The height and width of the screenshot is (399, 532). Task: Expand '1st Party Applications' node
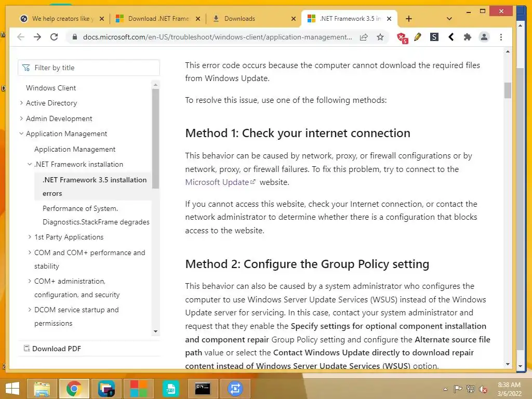coord(30,237)
